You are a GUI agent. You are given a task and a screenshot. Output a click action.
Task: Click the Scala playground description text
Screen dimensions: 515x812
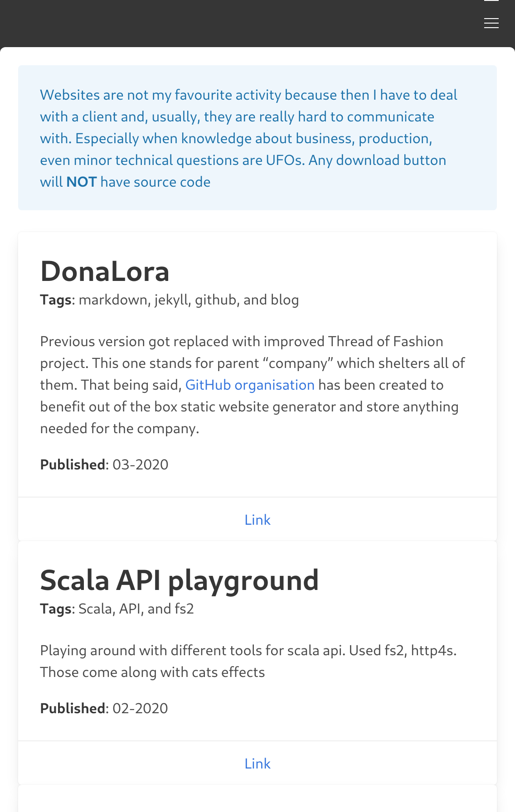pyautogui.click(x=248, y=661)
